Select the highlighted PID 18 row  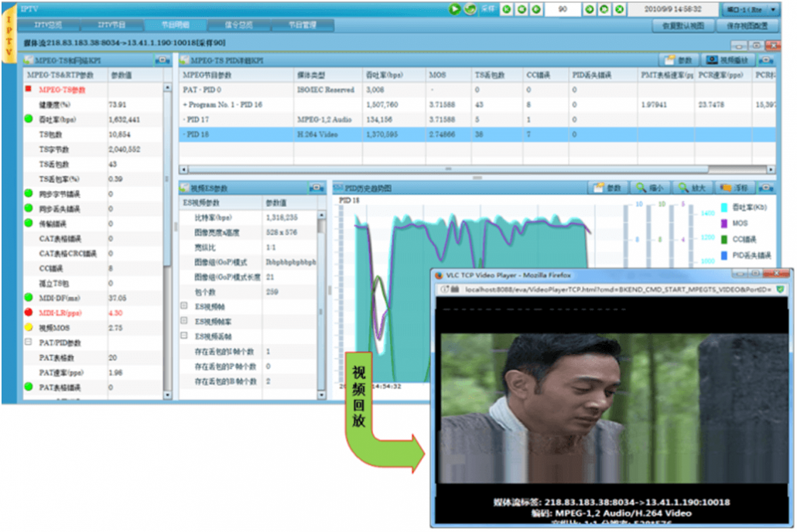tap(477, 135)
